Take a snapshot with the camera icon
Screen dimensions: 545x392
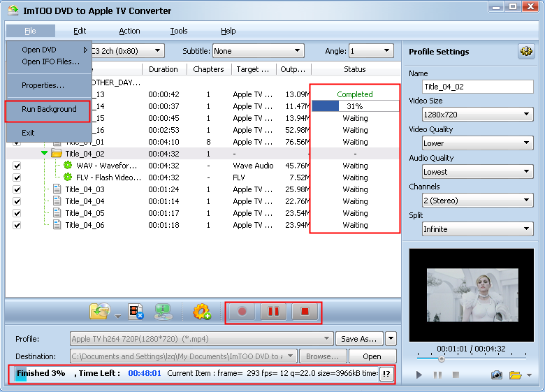(496, 375)
